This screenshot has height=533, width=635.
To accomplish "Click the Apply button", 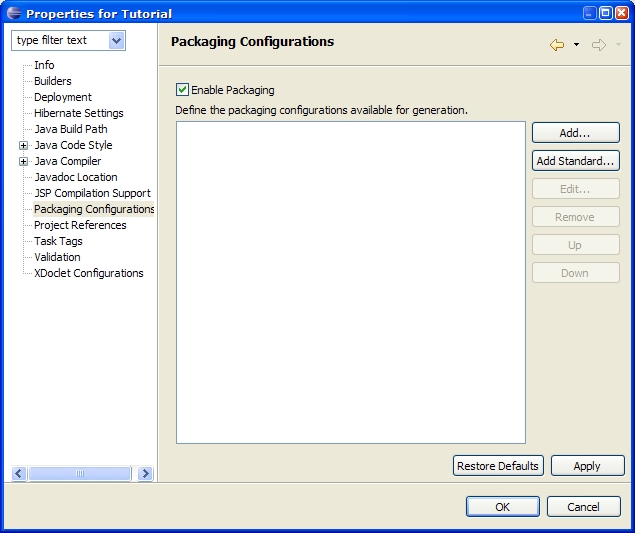I will tap(587, 466).
